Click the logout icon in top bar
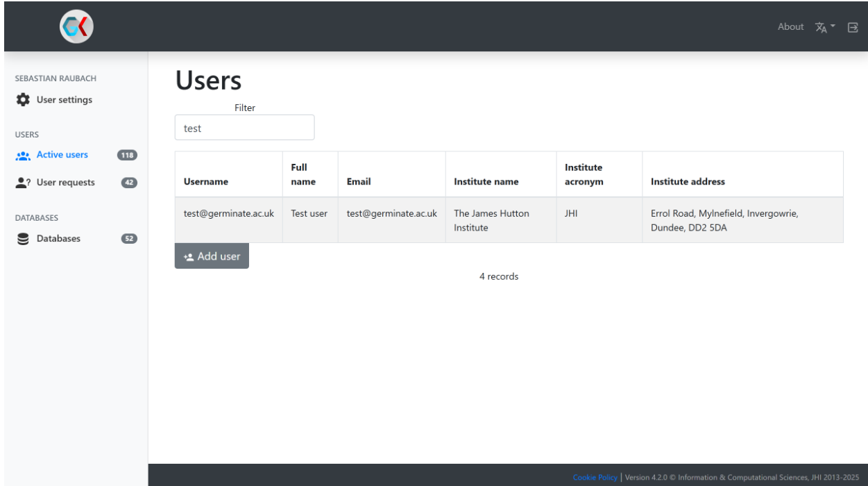This screenshot has width=868, height=486. coord(853,27)
